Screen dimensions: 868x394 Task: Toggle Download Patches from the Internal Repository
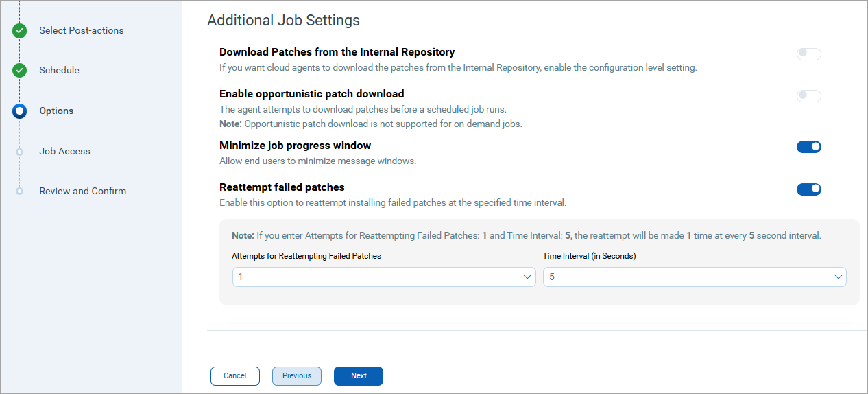tap(808, 54)
